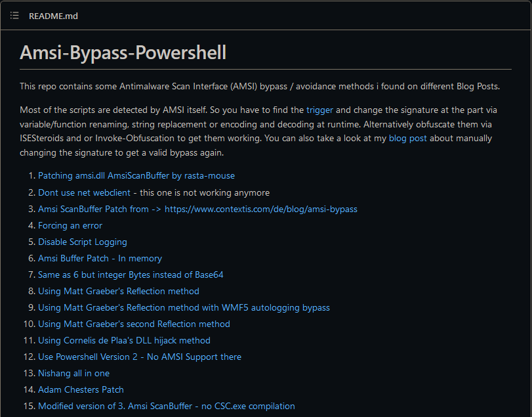Open the README outline icon
The image size is (532, 417).
pyautogui.click(x=14, y=16)
